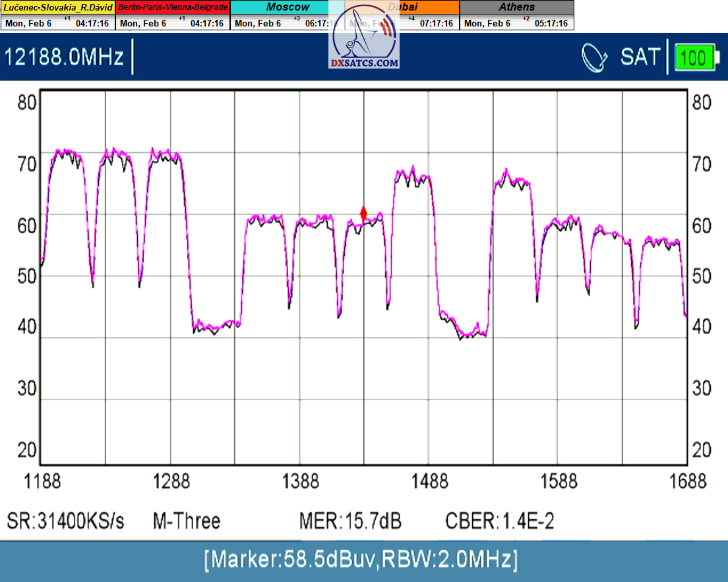
Task: Click the SAT mode label
Action: pyautogui.click(x=639, y=57)
